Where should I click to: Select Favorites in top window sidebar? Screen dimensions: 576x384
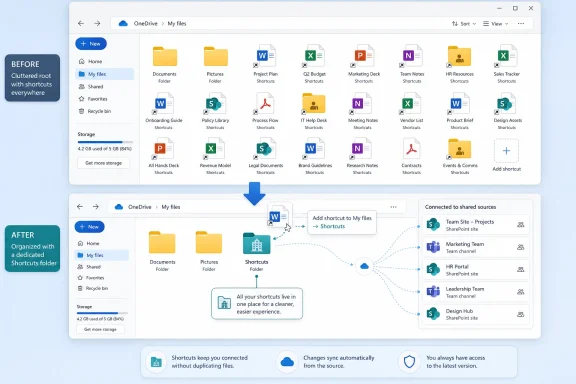point(104,99)
